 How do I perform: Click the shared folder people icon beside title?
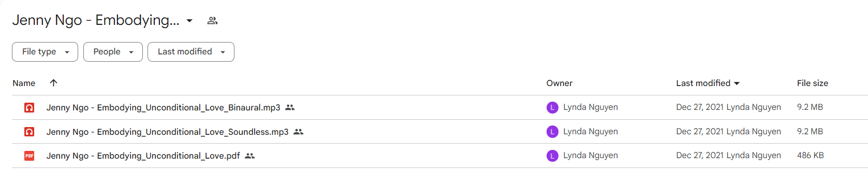tap(212, 21)
